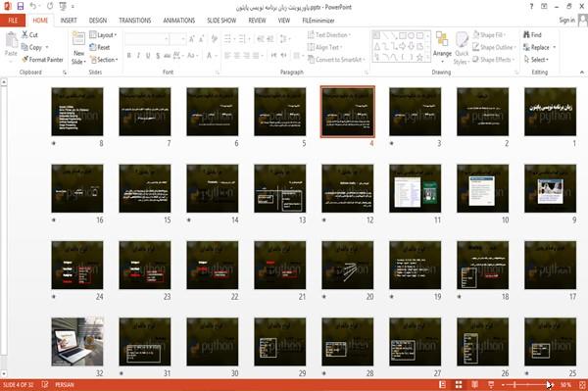Switch to the TRANSITIONS tab
This screenshot has height=391, width=588.
[135, 21]
